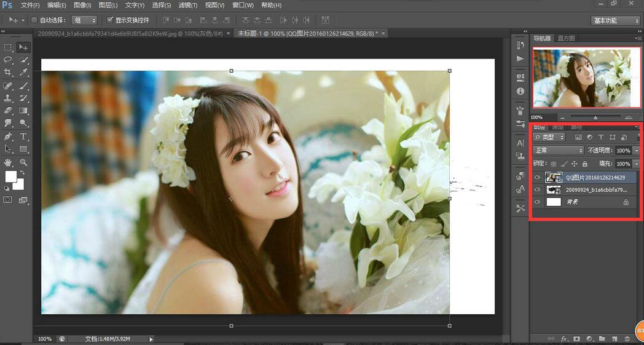Toggle lock position
This screenshot has width=644, height=345.
[x=575, y=163]
